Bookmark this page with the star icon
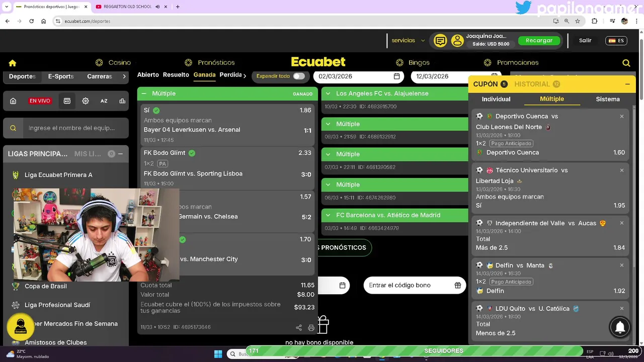The width and height of the screenshot is (644, 362). coord(578,21)
